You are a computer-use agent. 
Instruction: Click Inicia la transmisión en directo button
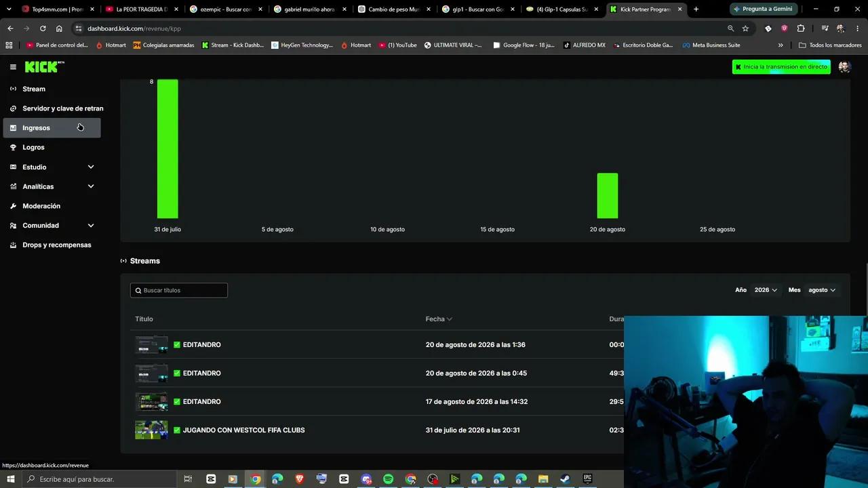(781, 67)
